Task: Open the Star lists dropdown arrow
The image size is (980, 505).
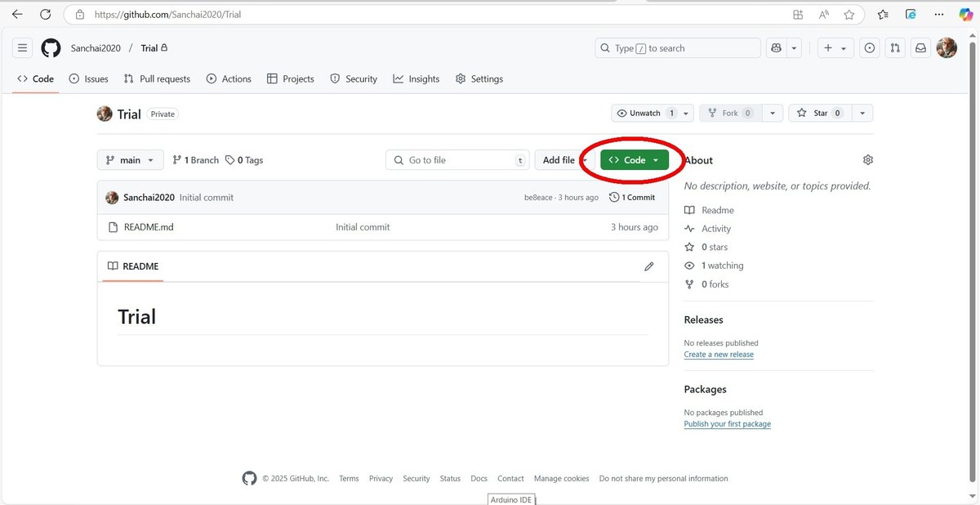Action: [x=862, y=113]
